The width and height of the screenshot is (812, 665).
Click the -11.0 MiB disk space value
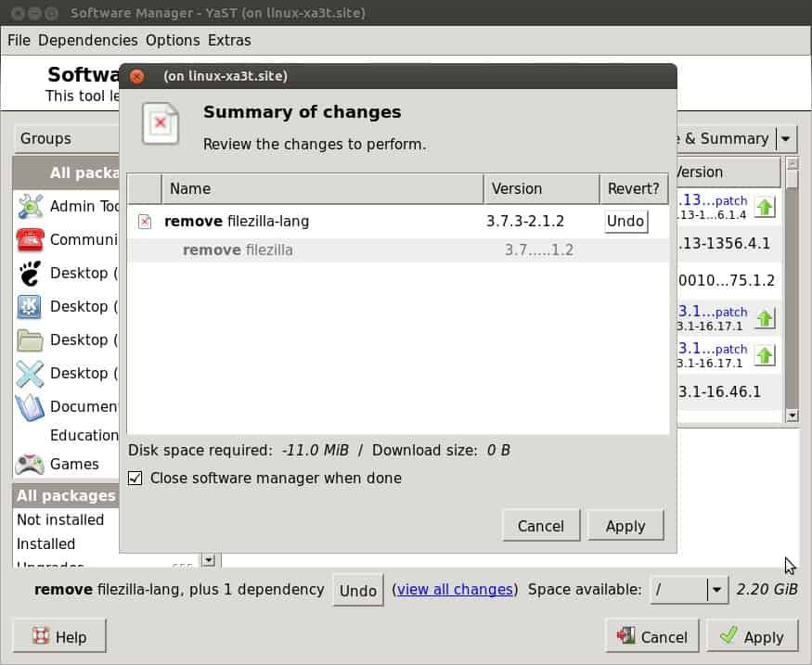(315, 450)
